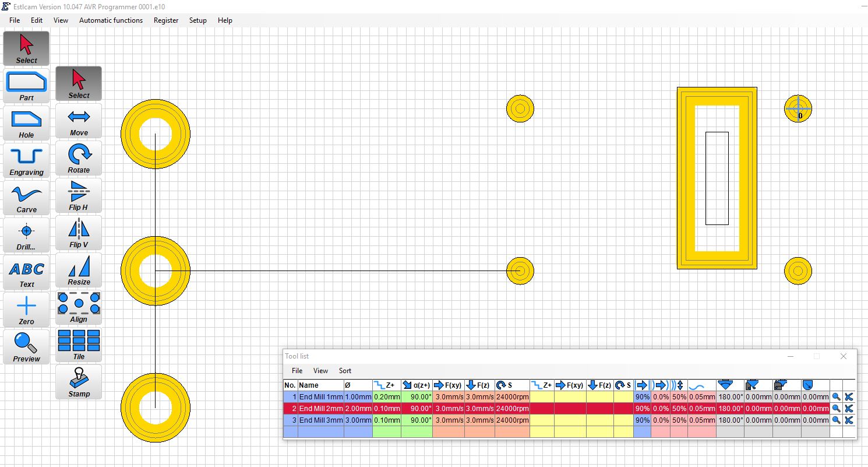This screenshot has height=467, width=868.
Task: Open the main File menu
Action: click(x=15, y=20)
